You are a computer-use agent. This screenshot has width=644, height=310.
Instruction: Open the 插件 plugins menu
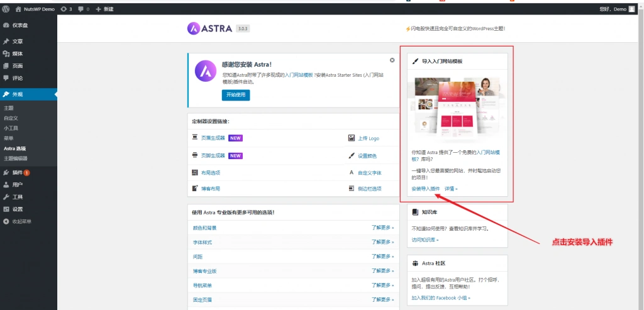pos(18,172)
